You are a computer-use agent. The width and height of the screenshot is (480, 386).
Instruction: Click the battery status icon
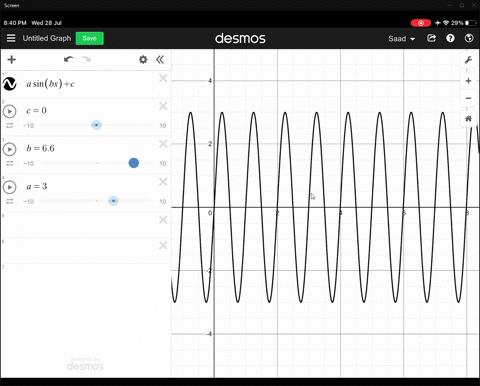coord(471,23)
